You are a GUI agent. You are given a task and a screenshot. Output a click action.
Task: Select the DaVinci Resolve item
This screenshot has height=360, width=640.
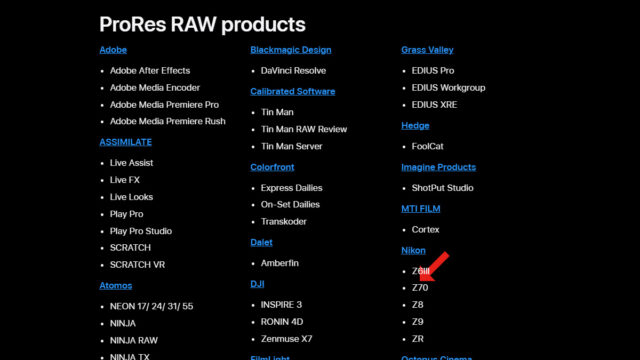pos(293,71)
